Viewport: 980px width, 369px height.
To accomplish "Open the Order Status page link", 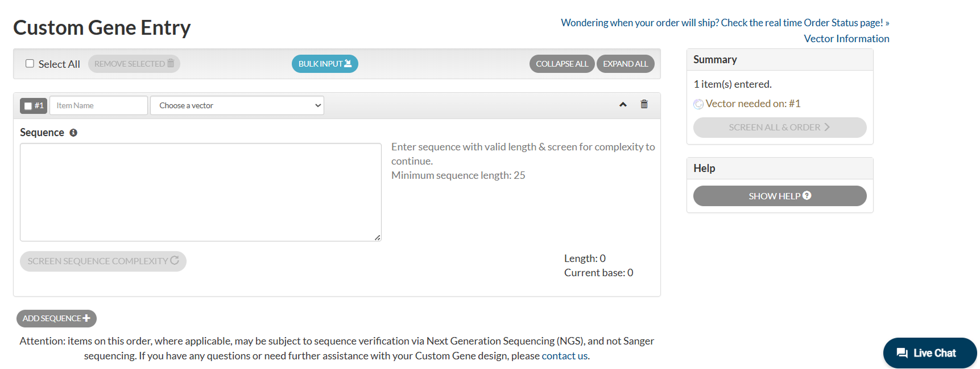I will point(725,23).
